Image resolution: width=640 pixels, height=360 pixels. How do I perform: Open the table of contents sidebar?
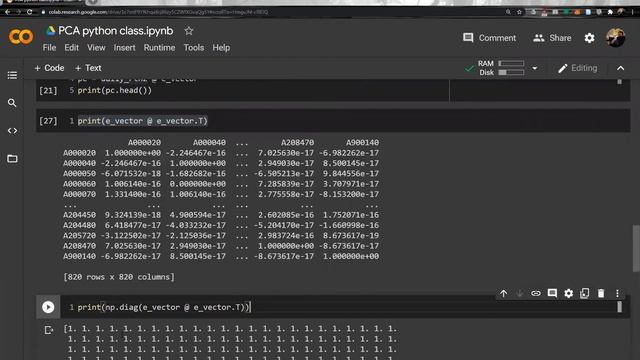pos(12,75)
